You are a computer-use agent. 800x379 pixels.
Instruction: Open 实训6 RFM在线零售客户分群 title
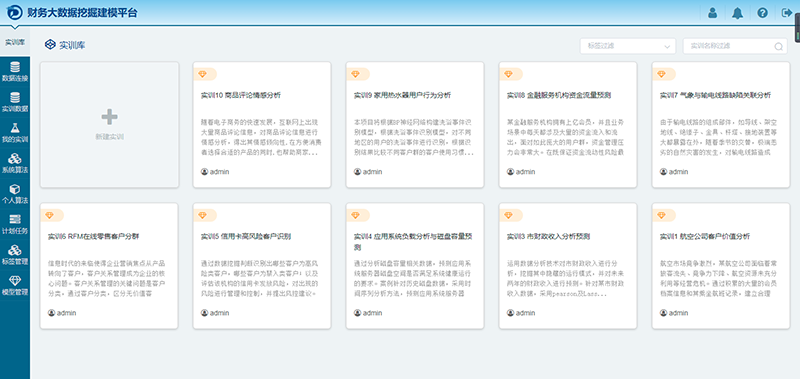pyautogui.click(x=93, y=237)
